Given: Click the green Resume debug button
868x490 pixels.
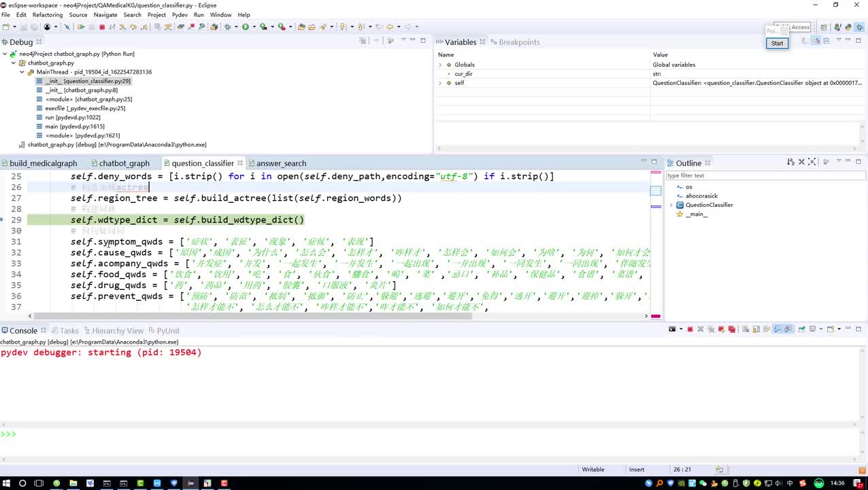Looking at the screenshot, I should coord(81,27).
